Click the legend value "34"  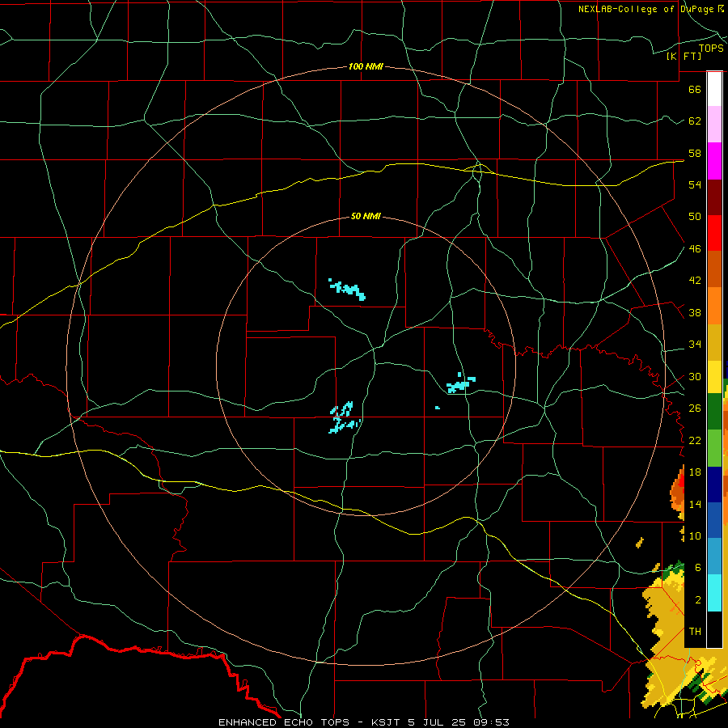(x=695, y=345)
